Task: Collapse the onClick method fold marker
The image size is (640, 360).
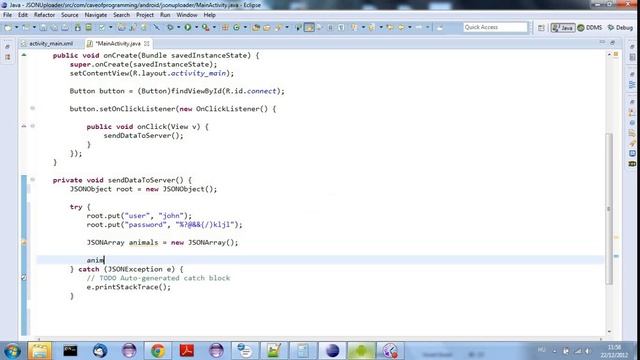Action: click(33, 126)
